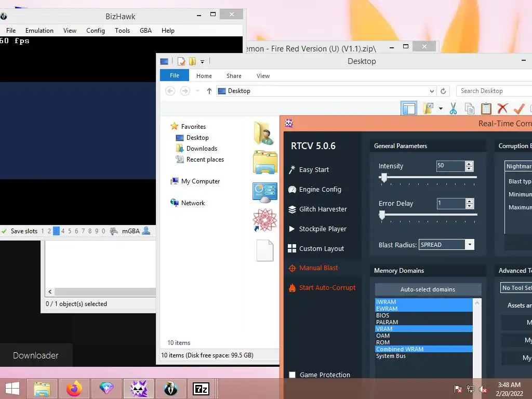
Task: Move the Error Delay slider handle
Action: click(x=382, y=215)
